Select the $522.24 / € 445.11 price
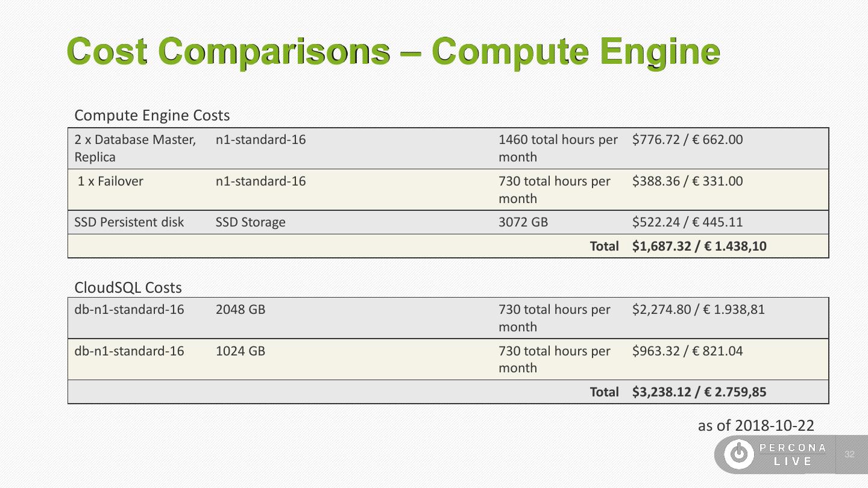 pyautogui.click(x=687, y=222)
